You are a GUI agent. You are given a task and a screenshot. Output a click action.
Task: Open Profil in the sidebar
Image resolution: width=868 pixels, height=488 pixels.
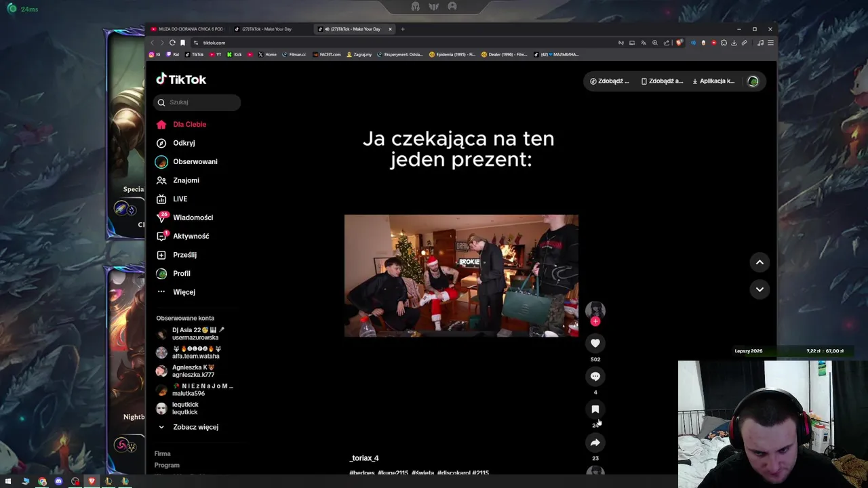174,274
